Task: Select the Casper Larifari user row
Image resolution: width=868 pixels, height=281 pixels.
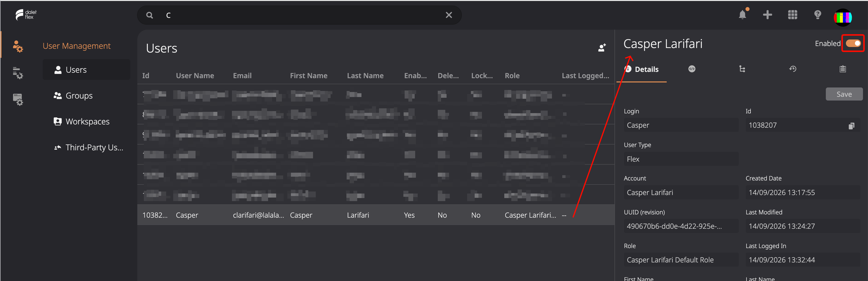Action: click(376, 215)
